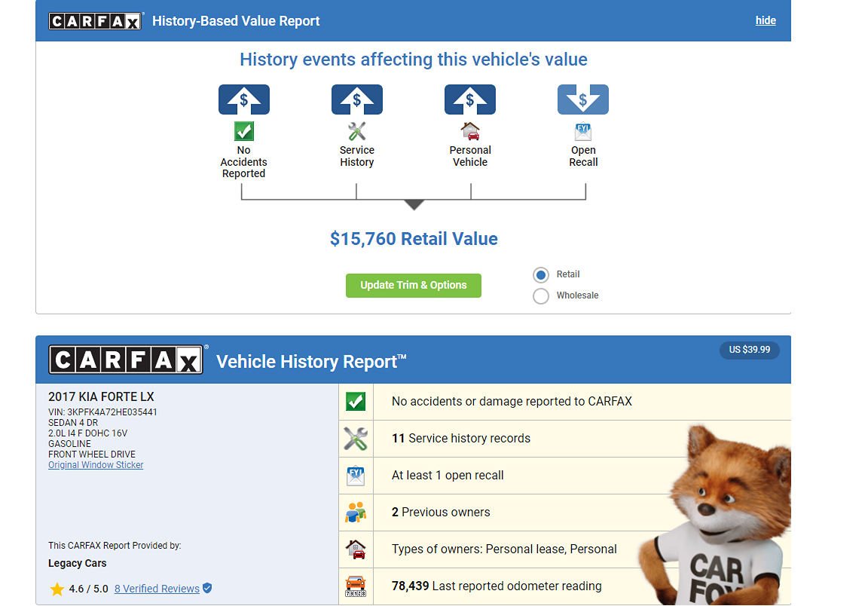Click the open recall FYI icon in report

coord(356,476)
